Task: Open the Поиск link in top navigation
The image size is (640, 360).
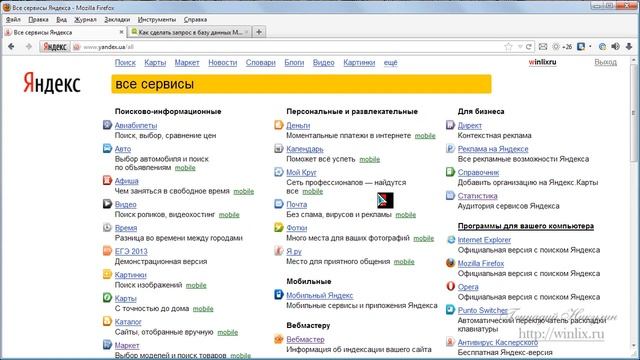Action: coord(125,62)
